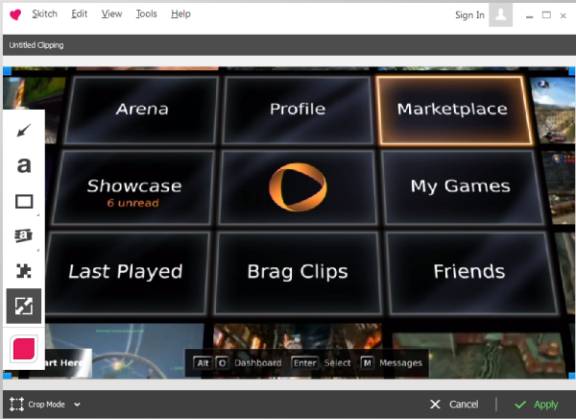The width and height of the screenshot is (576, 419).
Task: Expand rectangle tool shape options corner arrow
Action: 38,215
